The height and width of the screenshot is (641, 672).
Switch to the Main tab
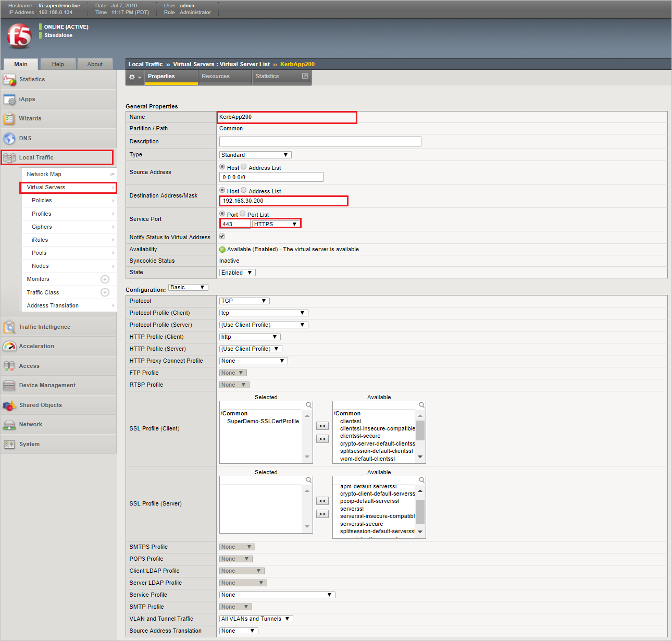click(x=21, y=64)
